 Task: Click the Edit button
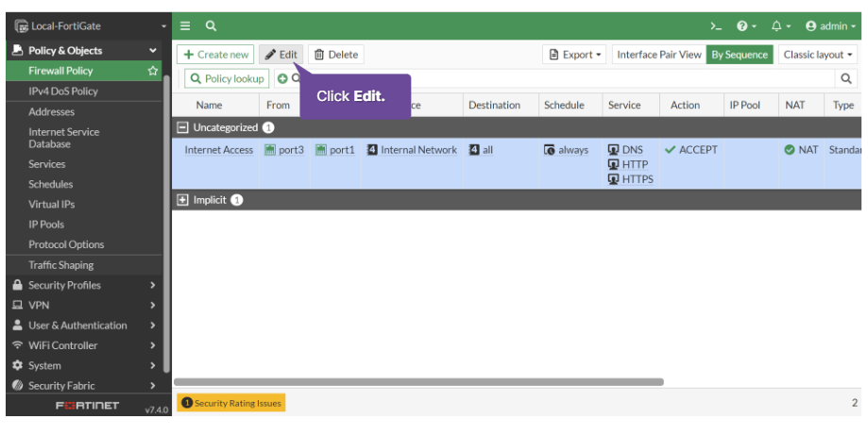point(281,54)
